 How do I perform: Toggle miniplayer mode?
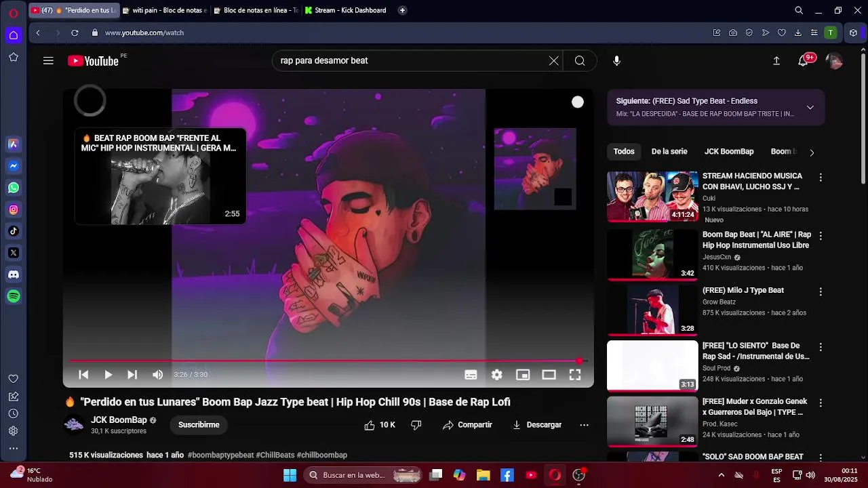(x=523, y=375)
